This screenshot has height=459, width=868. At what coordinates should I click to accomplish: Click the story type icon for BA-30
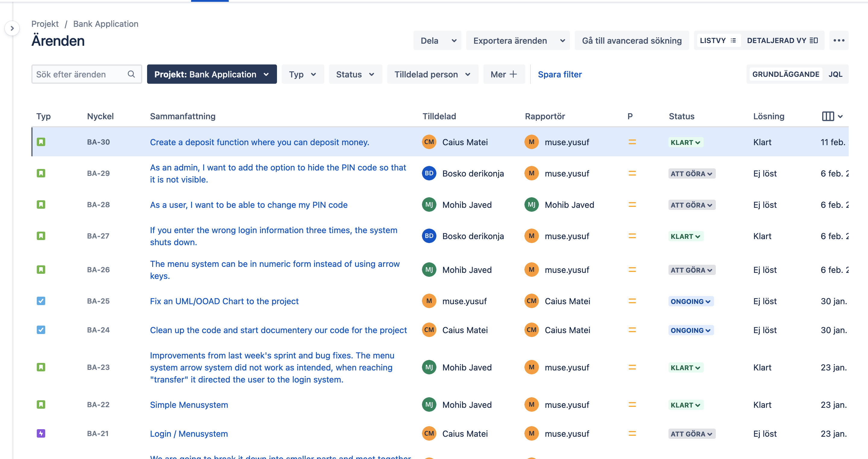coord(41,142)
